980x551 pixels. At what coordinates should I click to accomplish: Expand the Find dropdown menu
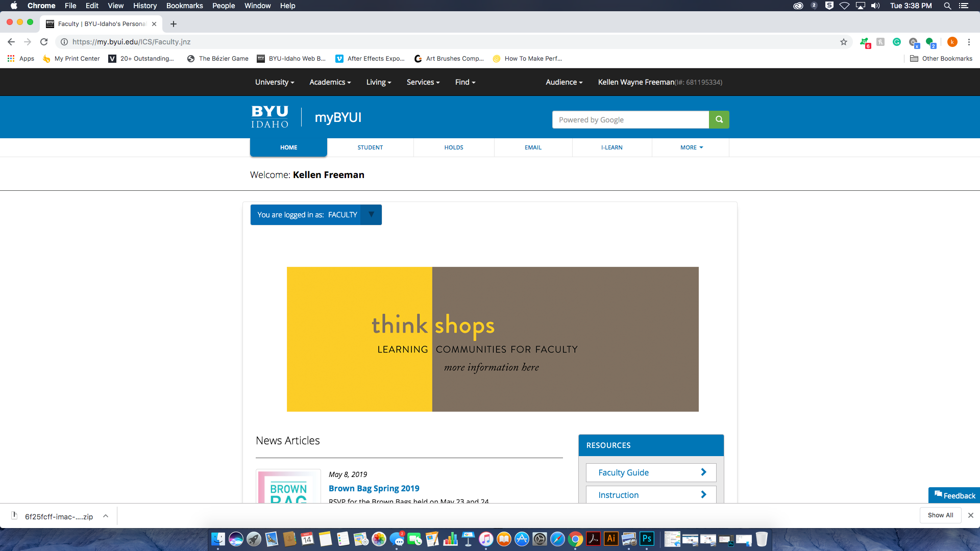click(x=465, y=82)
